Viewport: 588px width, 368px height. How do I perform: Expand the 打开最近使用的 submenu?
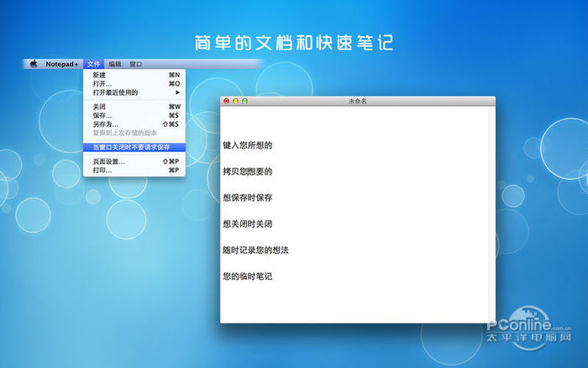[134, 92]
